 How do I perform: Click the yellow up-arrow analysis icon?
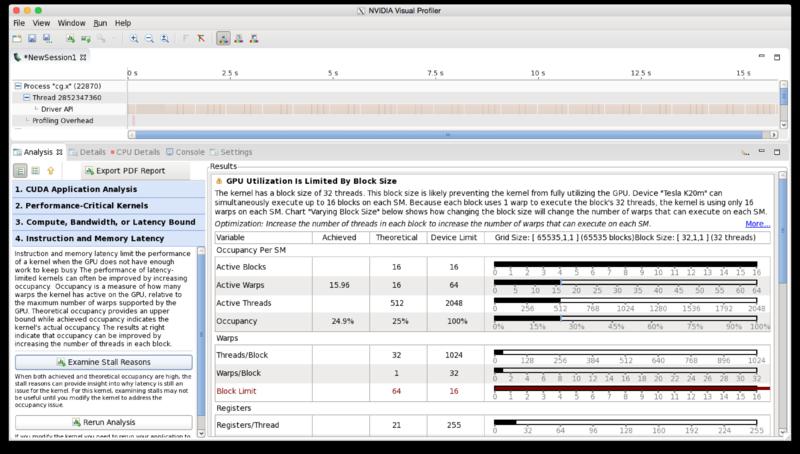(51, 170)
